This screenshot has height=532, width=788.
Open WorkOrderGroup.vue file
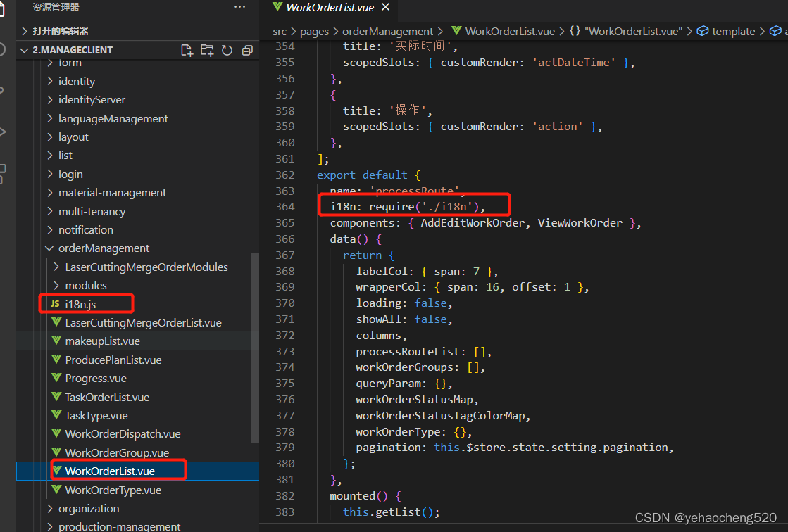117,452
